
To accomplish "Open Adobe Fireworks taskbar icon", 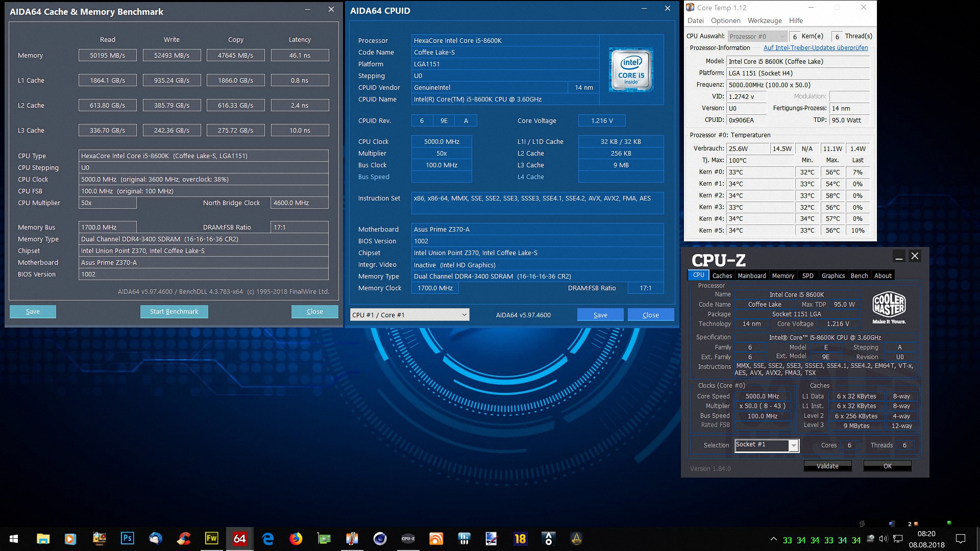I will coord(211,539).
